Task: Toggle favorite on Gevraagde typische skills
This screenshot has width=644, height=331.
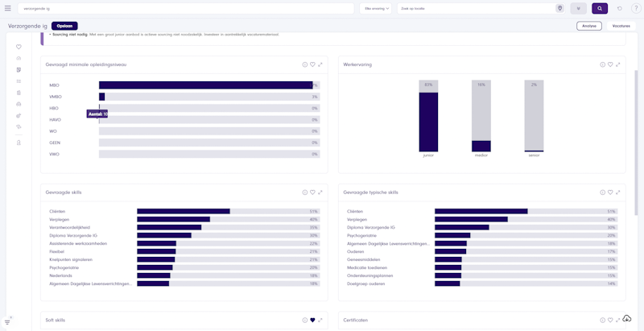Action: 610,192
